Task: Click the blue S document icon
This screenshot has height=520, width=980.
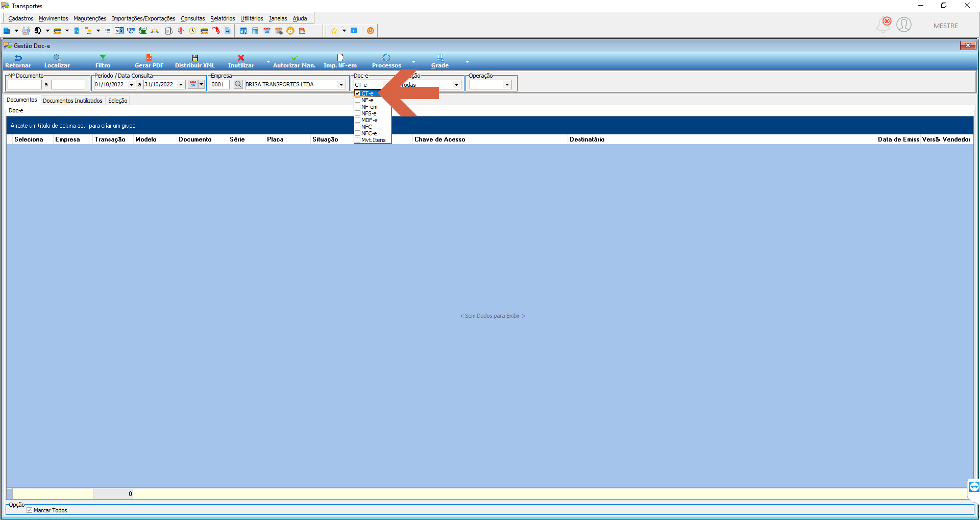Action: 77,31
